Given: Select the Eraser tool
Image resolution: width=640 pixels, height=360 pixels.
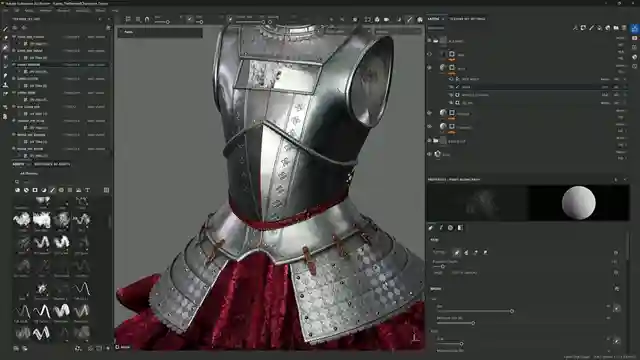Looking at the screenshot, I should pyautogui.click(x=5, y=38).
